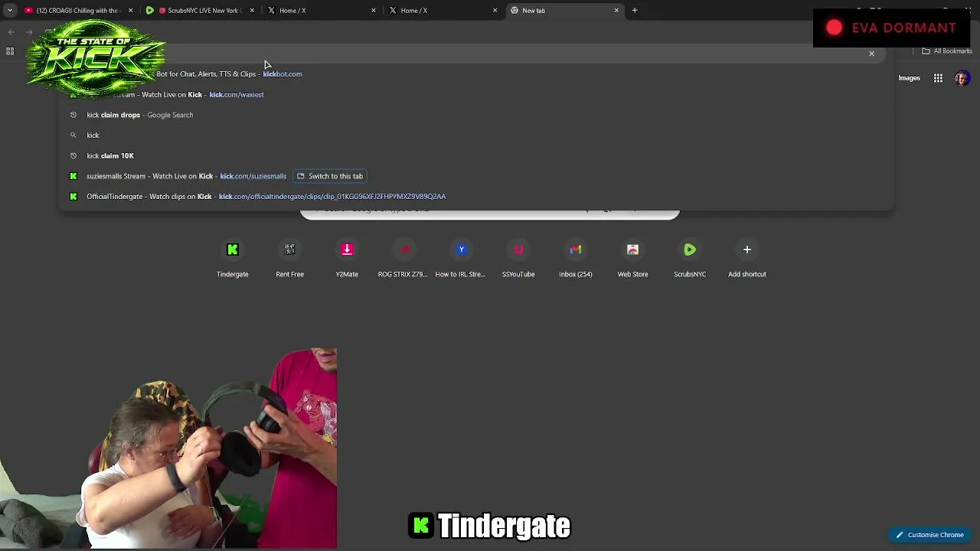
Task: Click the Switch to this tab button
Action: pos(330,176)
